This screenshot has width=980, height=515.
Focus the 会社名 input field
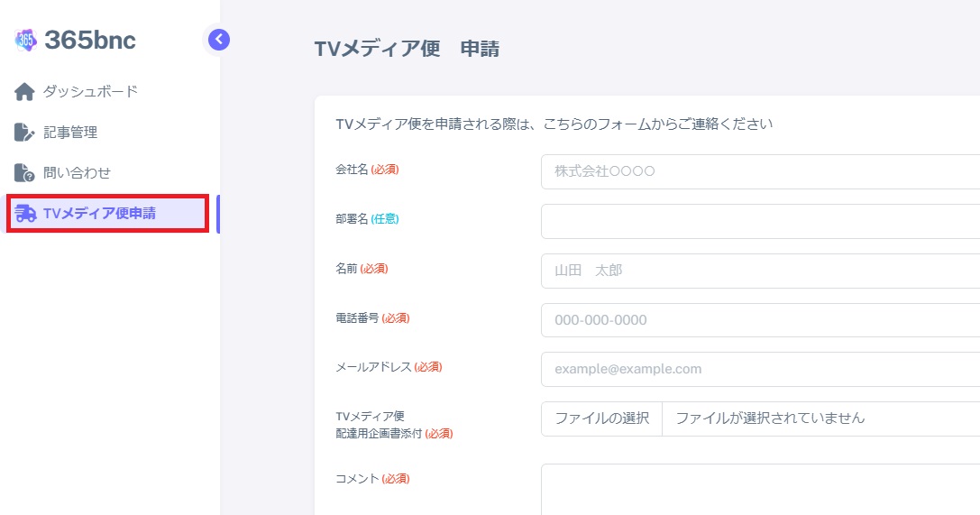click(x=759, y=171)
